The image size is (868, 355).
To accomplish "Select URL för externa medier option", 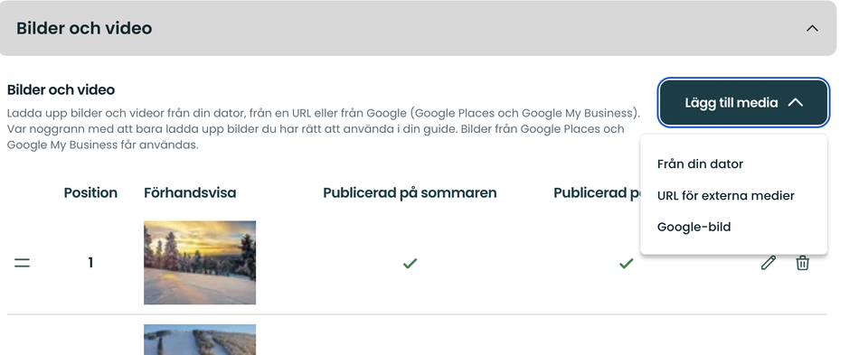I will [726, 196].
